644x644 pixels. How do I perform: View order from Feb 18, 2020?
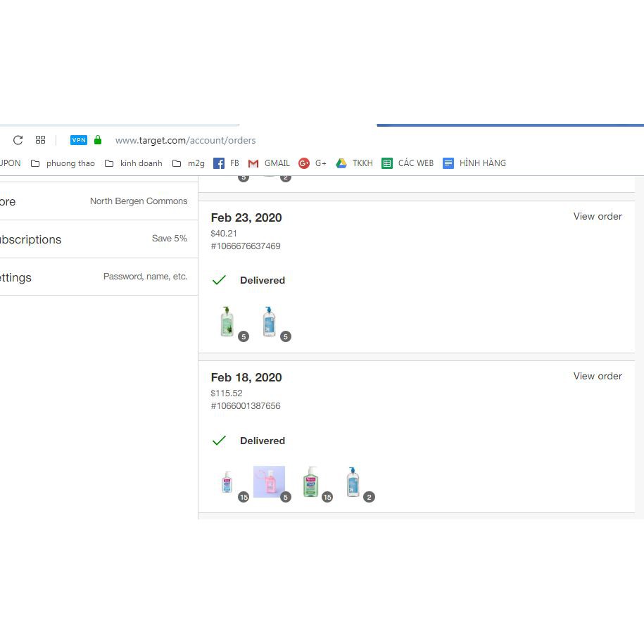[597, 376]
